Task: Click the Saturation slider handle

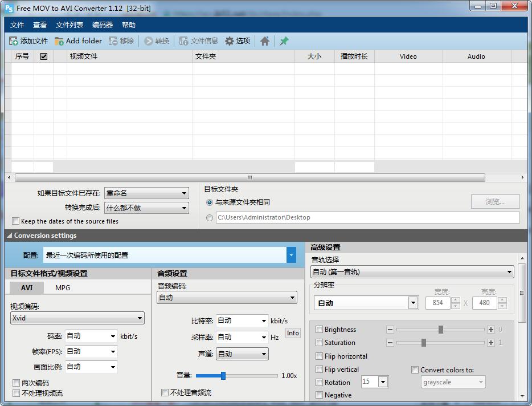Action: (x=423, y=343)
